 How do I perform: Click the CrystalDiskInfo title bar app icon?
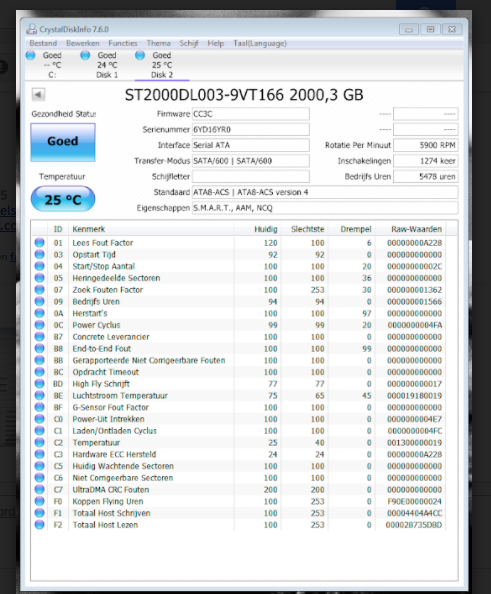(31, 29)
